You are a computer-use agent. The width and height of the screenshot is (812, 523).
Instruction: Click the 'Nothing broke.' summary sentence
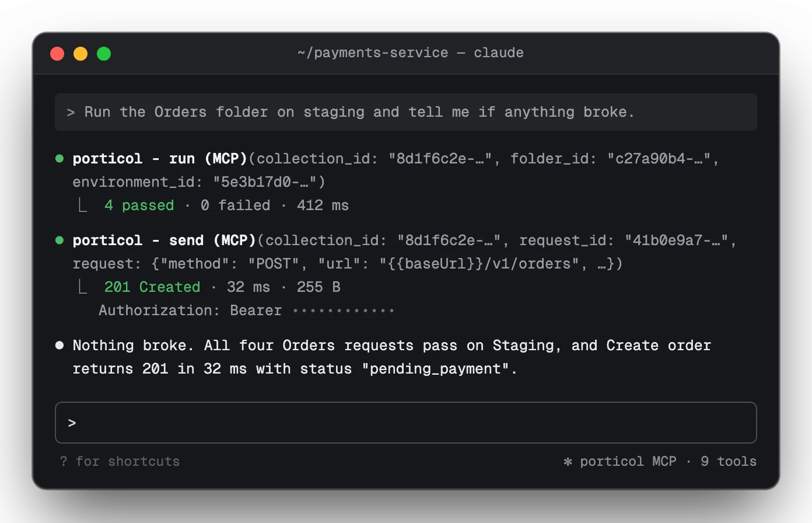pyautogui.click(x=134, y=346)
